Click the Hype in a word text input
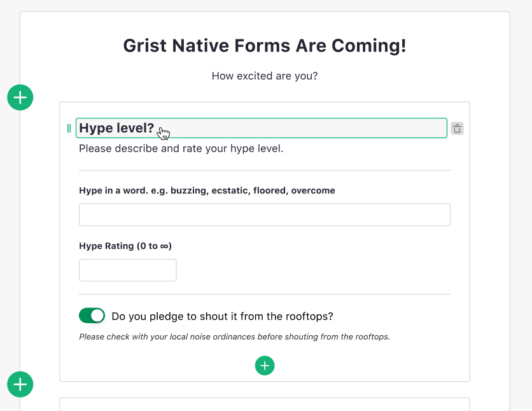Image resolution: width=532 pixels, height=411 pixels. point(265,214)
